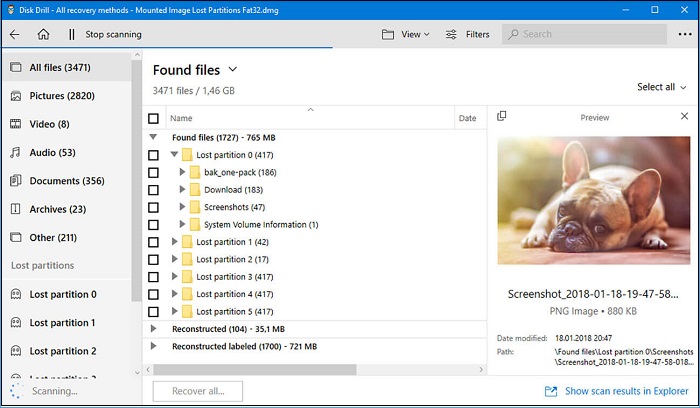Sort by the Name column header

(x=310, y=118)
